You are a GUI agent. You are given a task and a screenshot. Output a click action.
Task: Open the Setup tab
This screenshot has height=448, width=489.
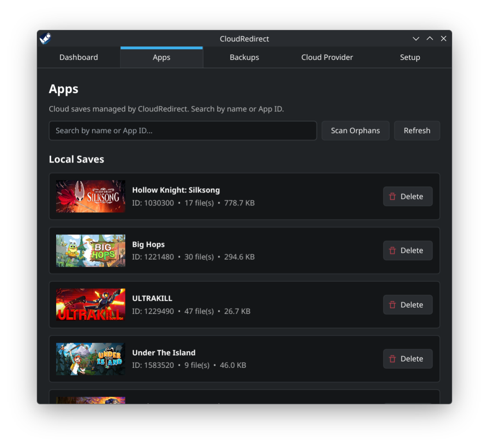(410, 58)
